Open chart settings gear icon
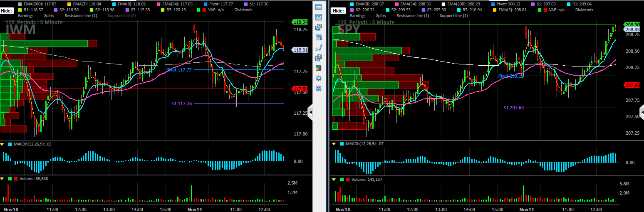The height and width of the screenshot is (212, 644). [319, 78]
